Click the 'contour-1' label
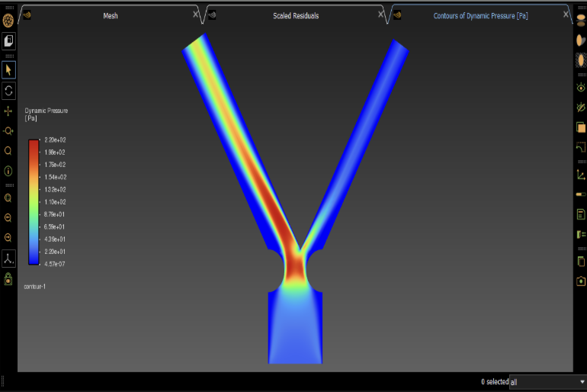The height and width of the screenshot is (392, 587). pos(35,287)
